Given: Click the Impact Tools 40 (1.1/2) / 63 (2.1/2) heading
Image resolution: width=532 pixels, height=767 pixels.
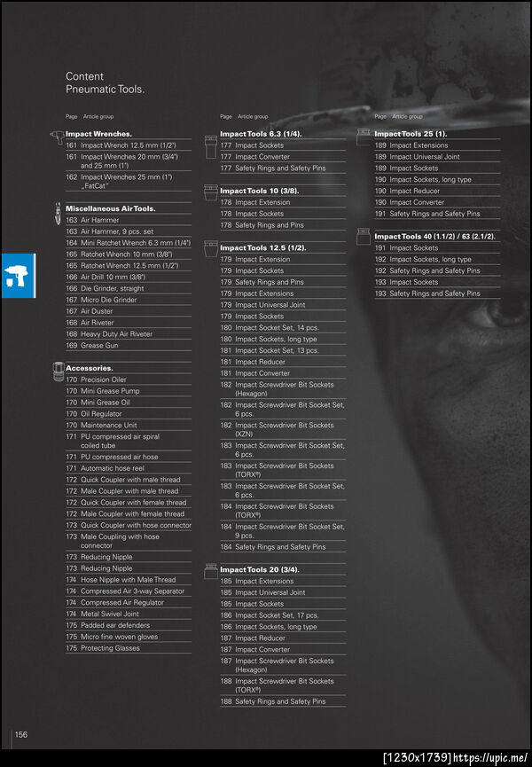Looking at the screenshot, I should (x=434, y=236).
